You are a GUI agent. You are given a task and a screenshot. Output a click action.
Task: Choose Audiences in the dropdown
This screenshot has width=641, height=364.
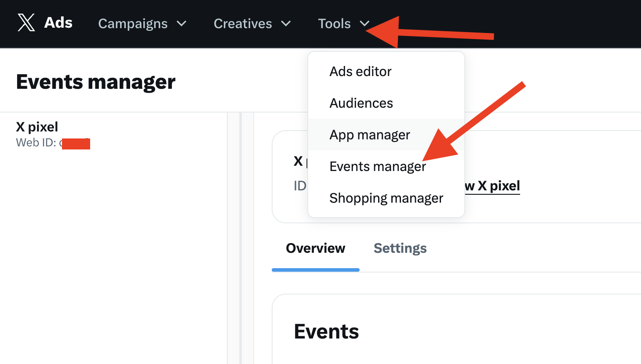click(x=386, y=103)
